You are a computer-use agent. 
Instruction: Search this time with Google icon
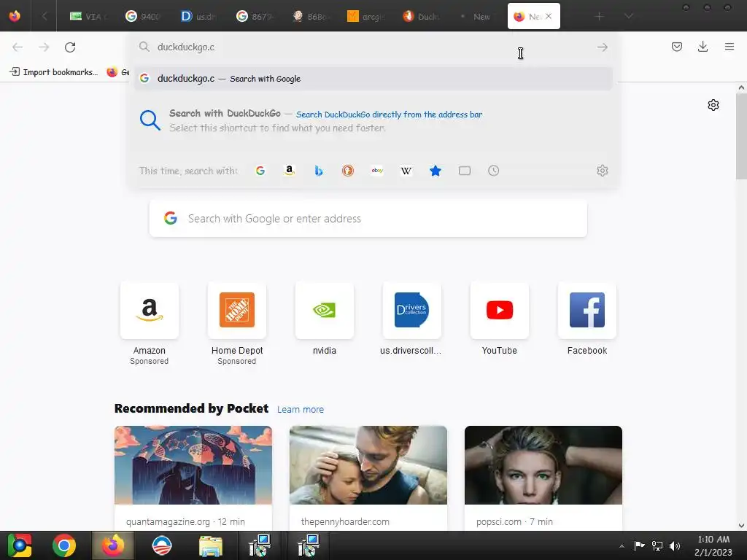[260, 171]
